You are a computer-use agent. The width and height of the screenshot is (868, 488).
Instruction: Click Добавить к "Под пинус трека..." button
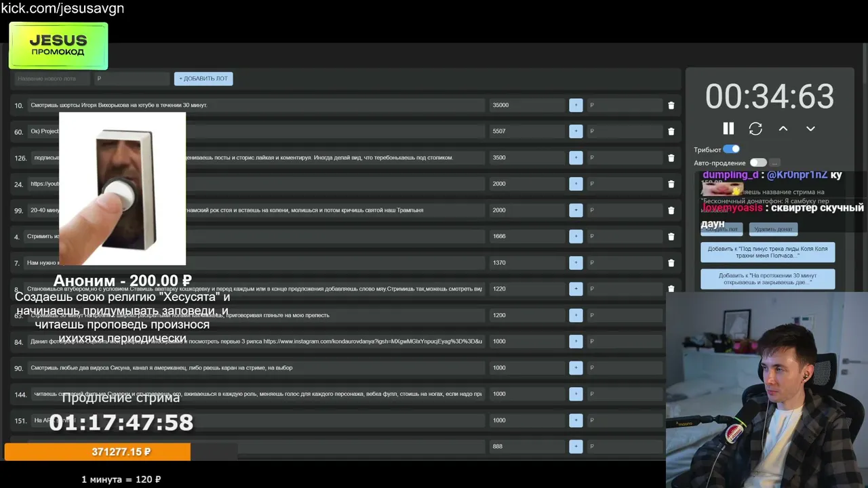768,252
